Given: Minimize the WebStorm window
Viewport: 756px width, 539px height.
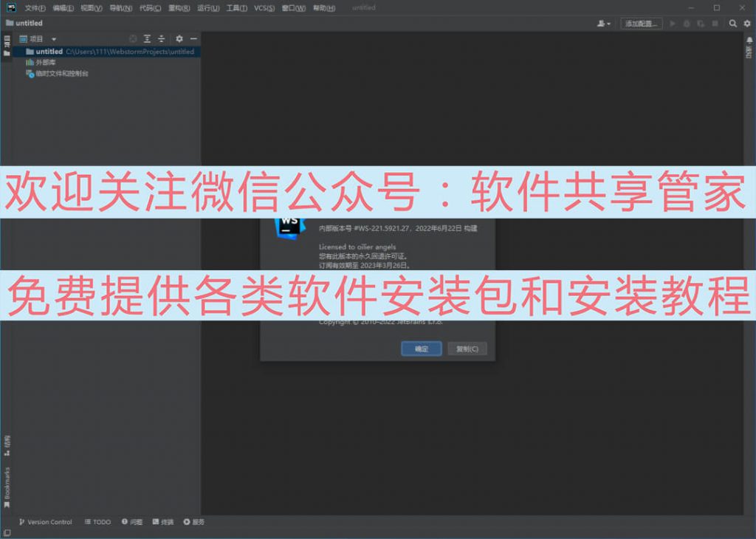Looking at the screenshot, I should [691, 7].
